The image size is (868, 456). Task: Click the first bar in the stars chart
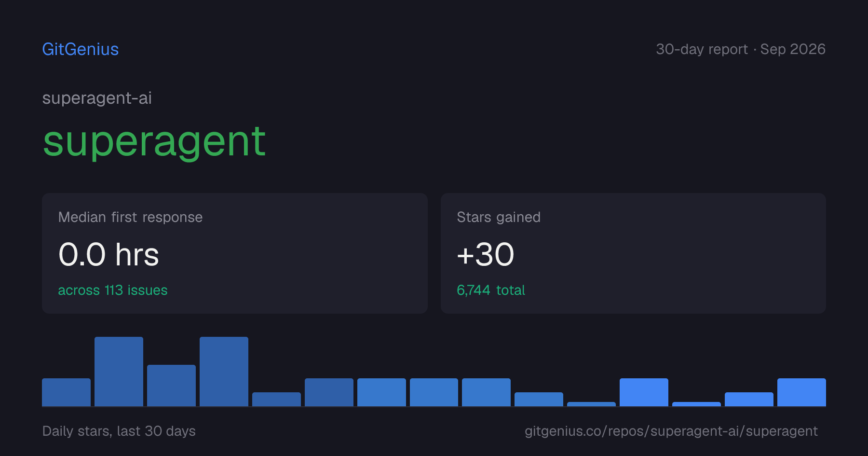pyautogui.click(x=66, y=392)
